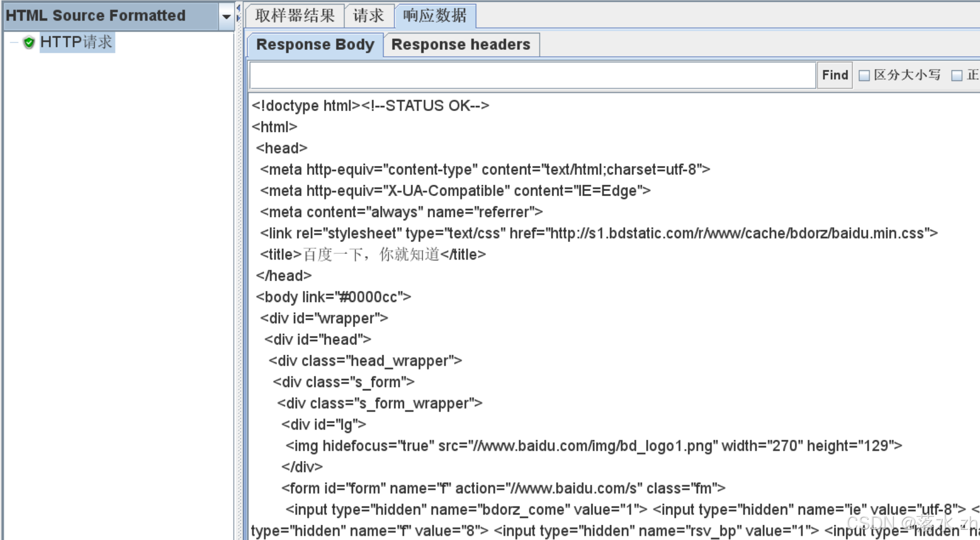This screenshot has height=540, width=980.
Task: Click the div id="wrapper" line
Action: point(324,318)
